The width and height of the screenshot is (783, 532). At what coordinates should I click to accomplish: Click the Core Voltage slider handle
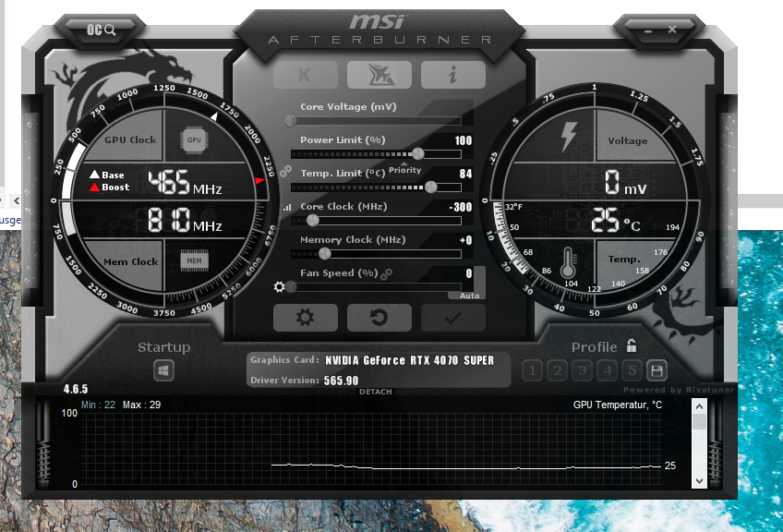pyautogui.click(x=291, y=120)
